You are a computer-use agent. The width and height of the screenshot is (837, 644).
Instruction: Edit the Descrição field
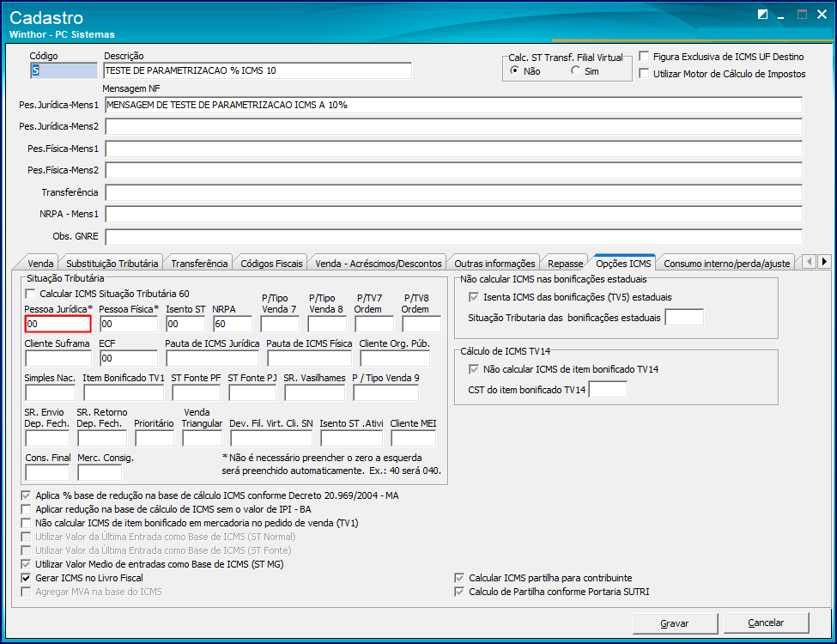258,70
